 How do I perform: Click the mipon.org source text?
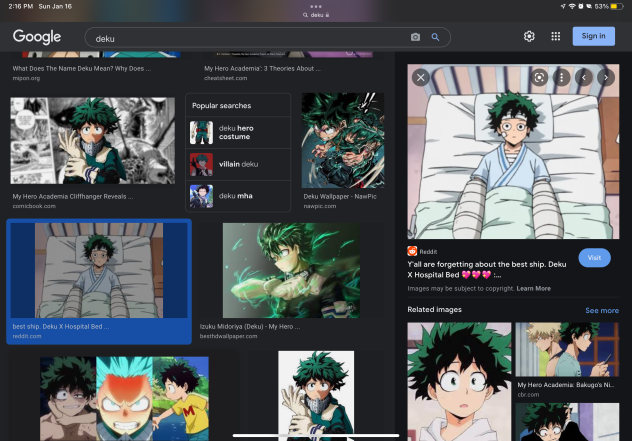(x=26, y=78)
